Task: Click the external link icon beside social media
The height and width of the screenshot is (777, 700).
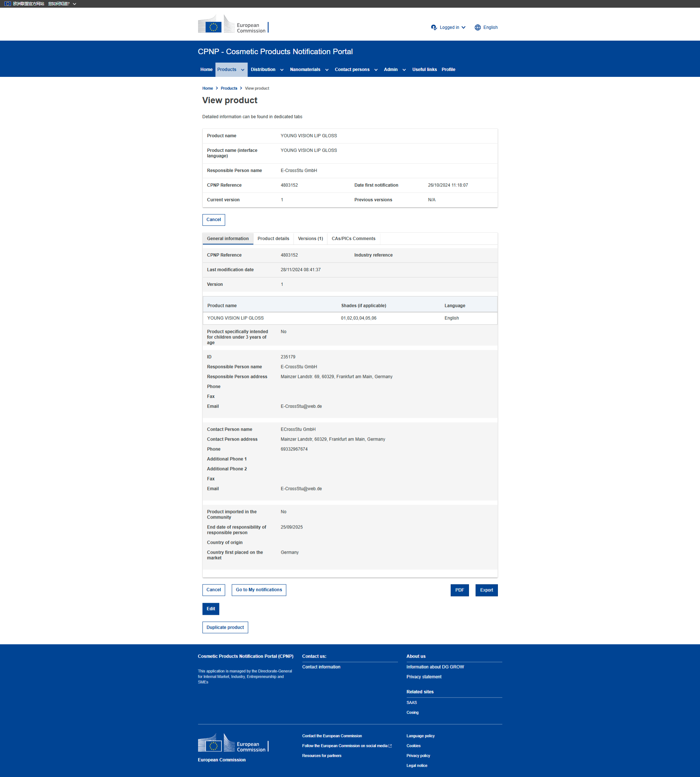Action: click(390, 746)
